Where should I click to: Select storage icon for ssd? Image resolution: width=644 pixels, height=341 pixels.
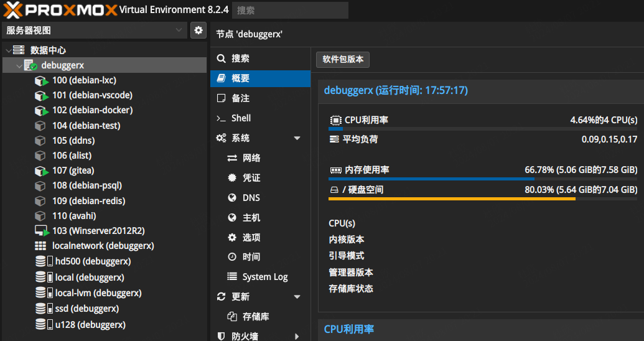coord(44,309)
